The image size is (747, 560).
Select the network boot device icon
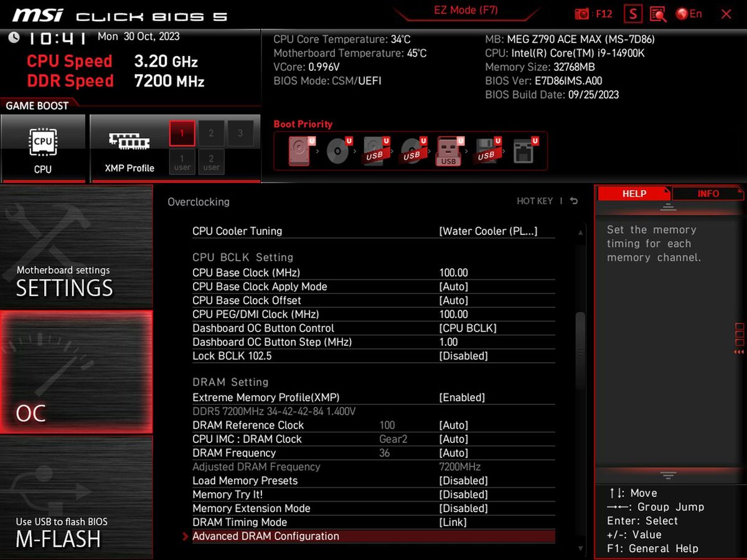tap(525, 151)
